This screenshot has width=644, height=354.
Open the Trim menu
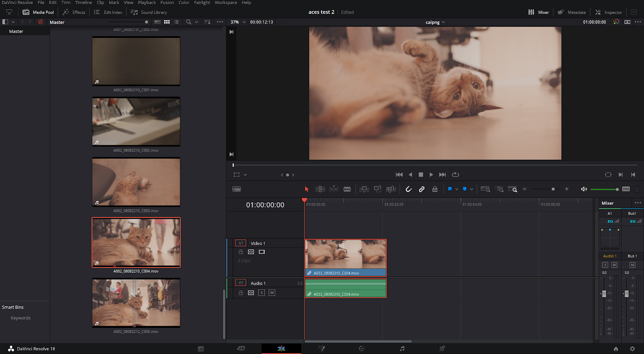[66, 2]
